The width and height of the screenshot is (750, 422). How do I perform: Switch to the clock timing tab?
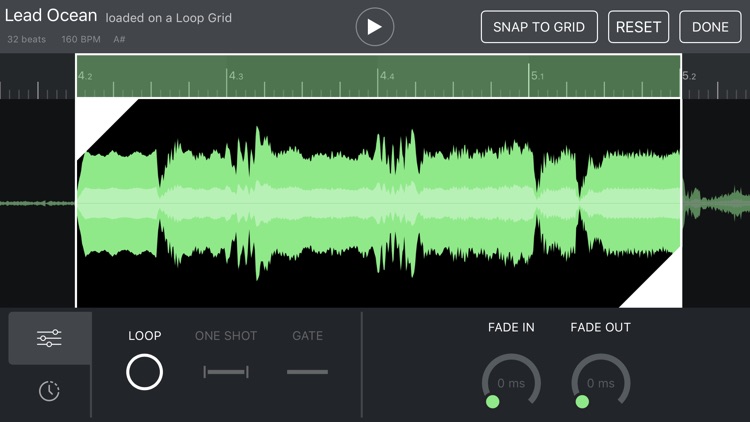point(49,391)
